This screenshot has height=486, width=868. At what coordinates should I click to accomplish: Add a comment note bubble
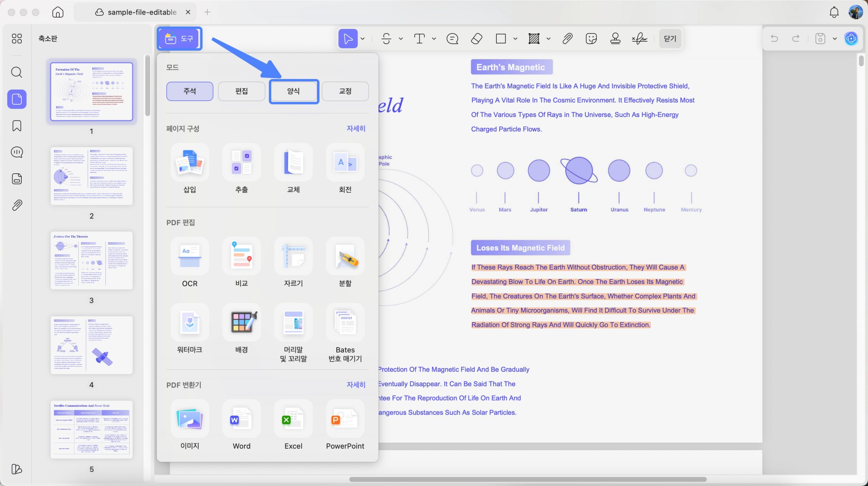452,39
